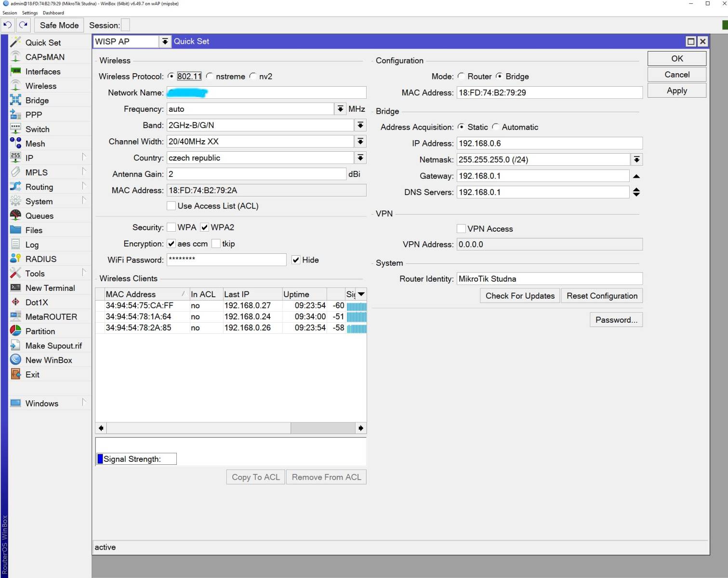This screenshot has height=578, width=728.
Task: Open Band dropdown arrow
Action: [360, 125]
